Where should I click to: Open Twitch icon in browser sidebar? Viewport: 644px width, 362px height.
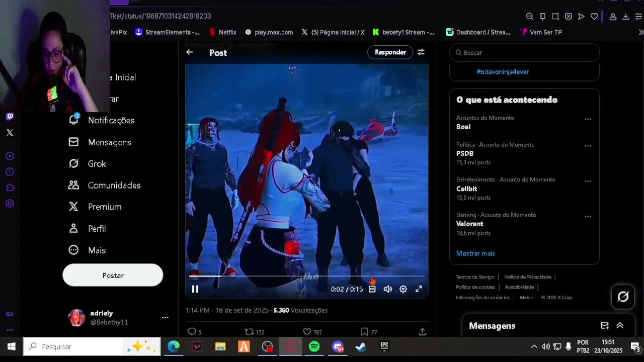coord(10,117)
